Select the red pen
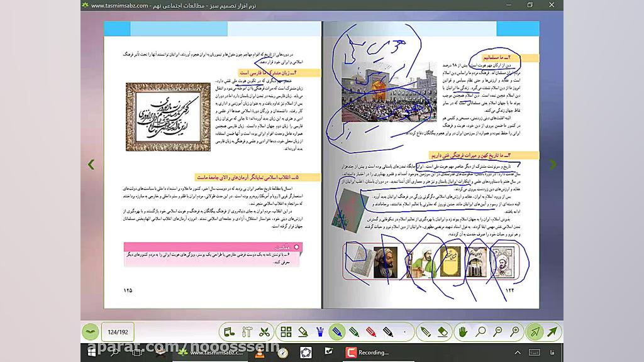 [371, 332]
